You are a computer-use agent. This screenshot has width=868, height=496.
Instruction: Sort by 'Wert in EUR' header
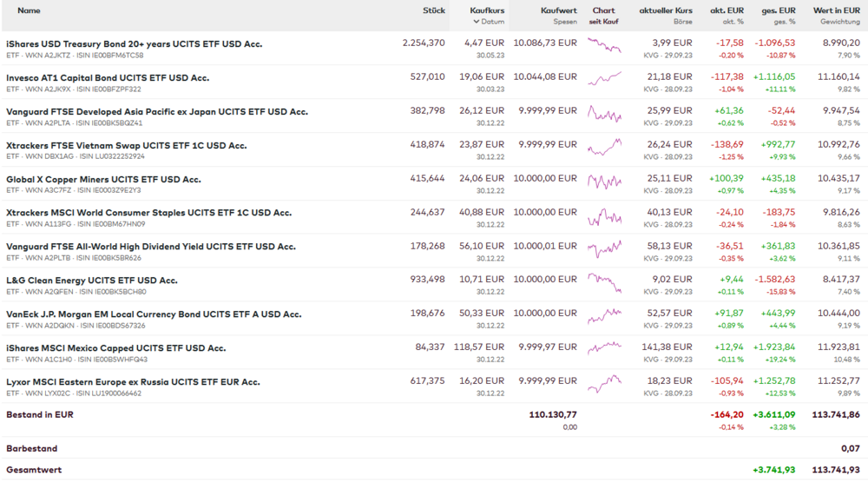(836, 10)
